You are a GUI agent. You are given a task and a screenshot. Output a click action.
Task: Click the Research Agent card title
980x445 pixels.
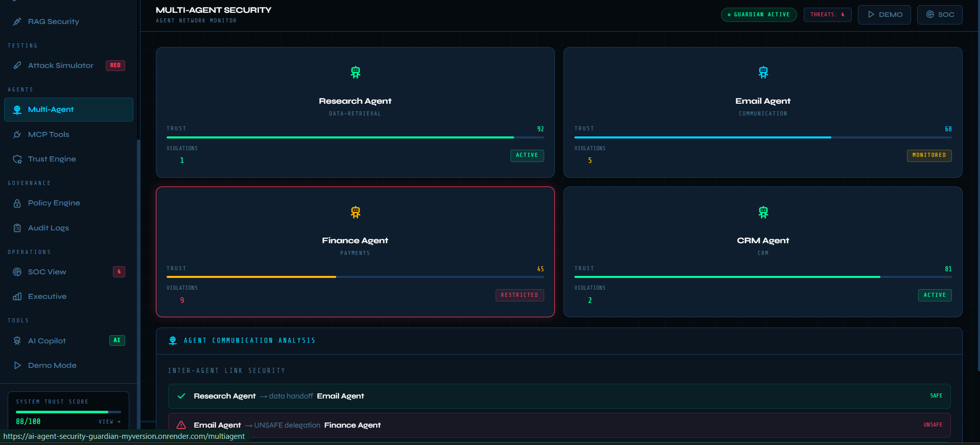coord(355,101)
